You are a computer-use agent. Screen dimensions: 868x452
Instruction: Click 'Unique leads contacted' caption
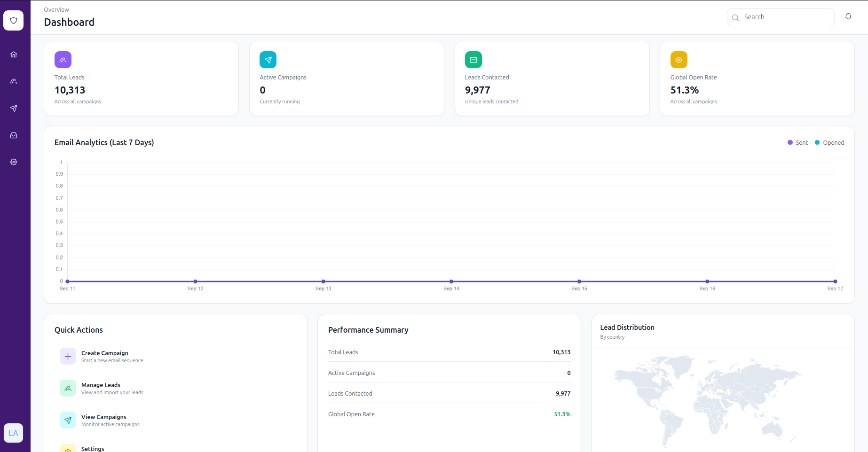(x=492, y=101)
